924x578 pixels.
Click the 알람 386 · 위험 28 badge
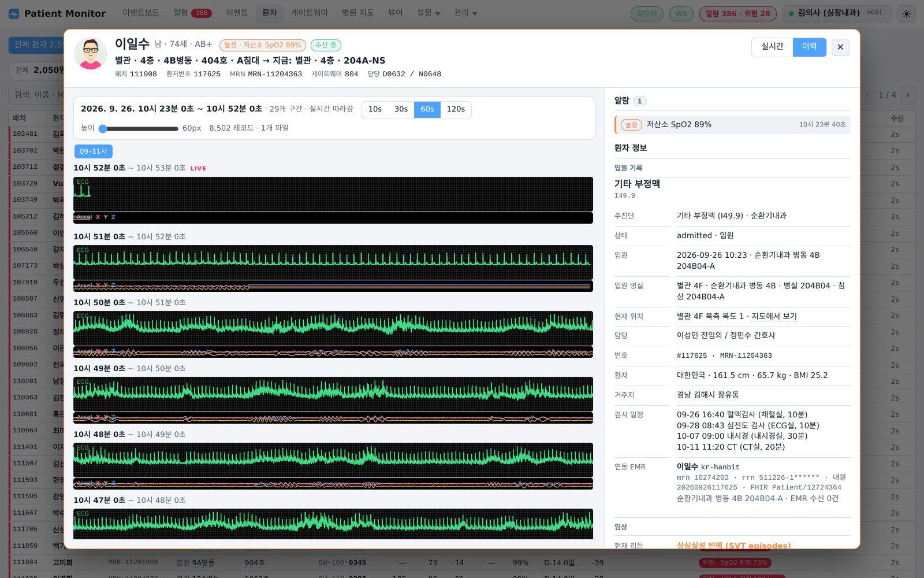click(737, 14)
